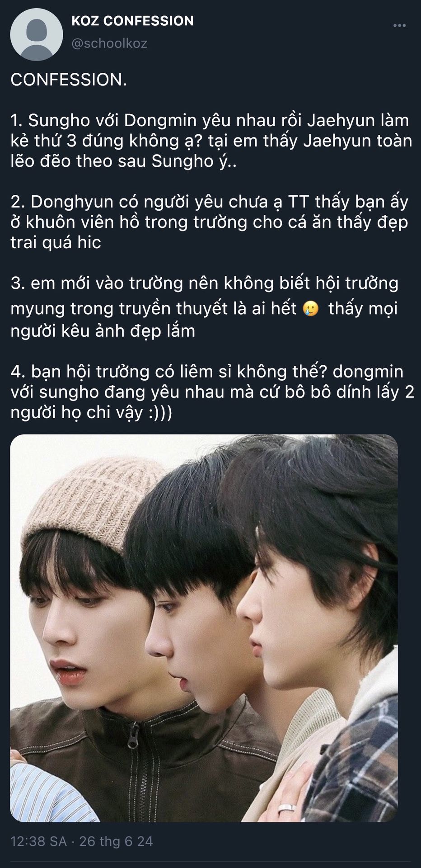The width and height of the screenshot is (421, 868).
Task: Tap the crying emoji in confession 3
Action: click(311, 309)
